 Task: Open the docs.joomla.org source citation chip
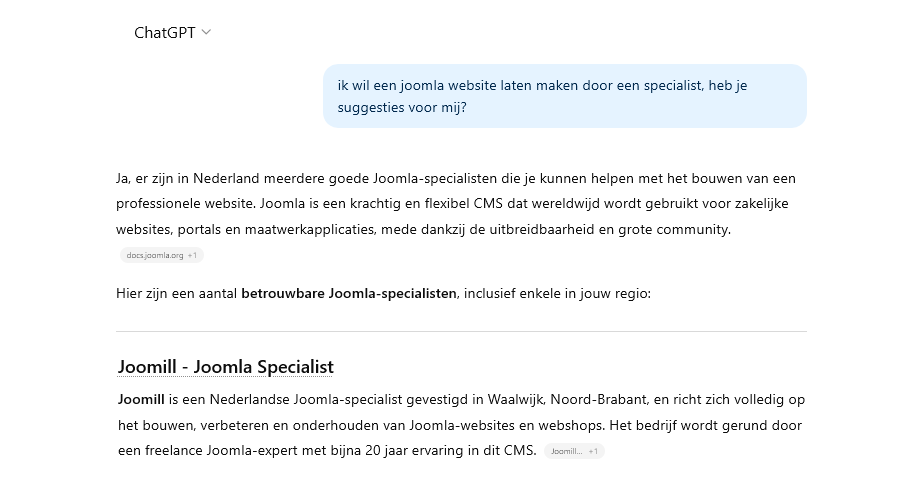155,256
